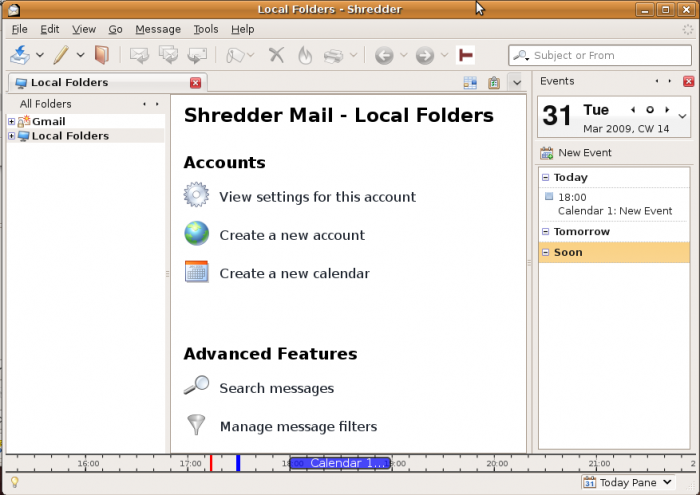Open the list all tabs dropdown
The image size is (700, 495).
coord(517,83)
